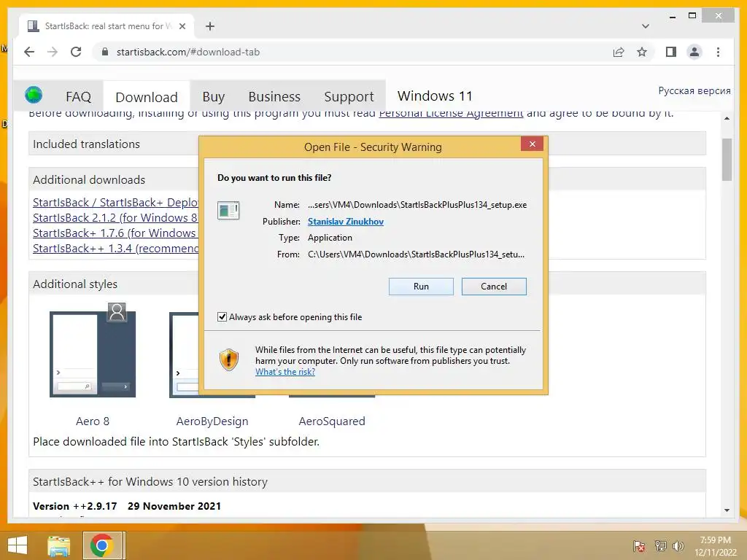Open Chrome side panel
Viewport: 747px width, 560px height.
point(671,52)
